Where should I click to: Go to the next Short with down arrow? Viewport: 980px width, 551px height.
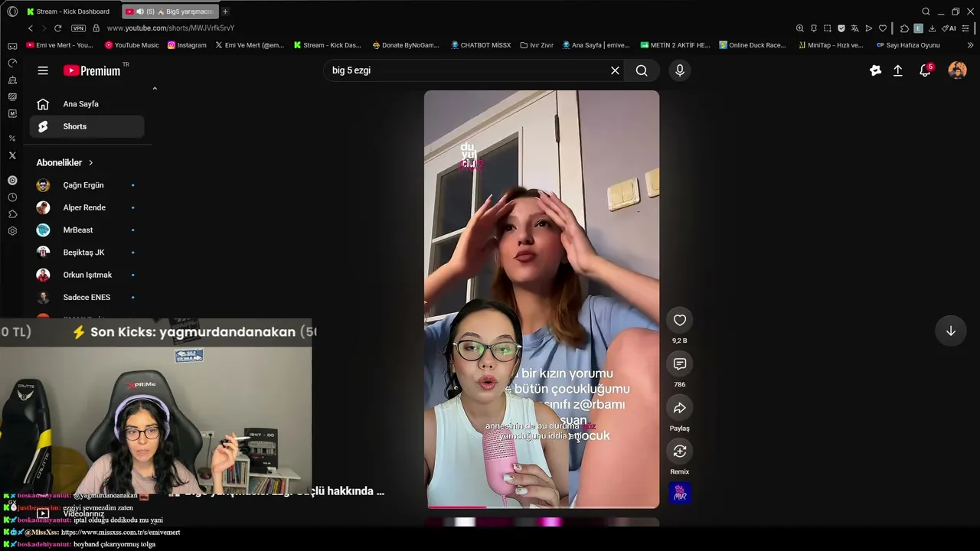click(x=951, y=331)
